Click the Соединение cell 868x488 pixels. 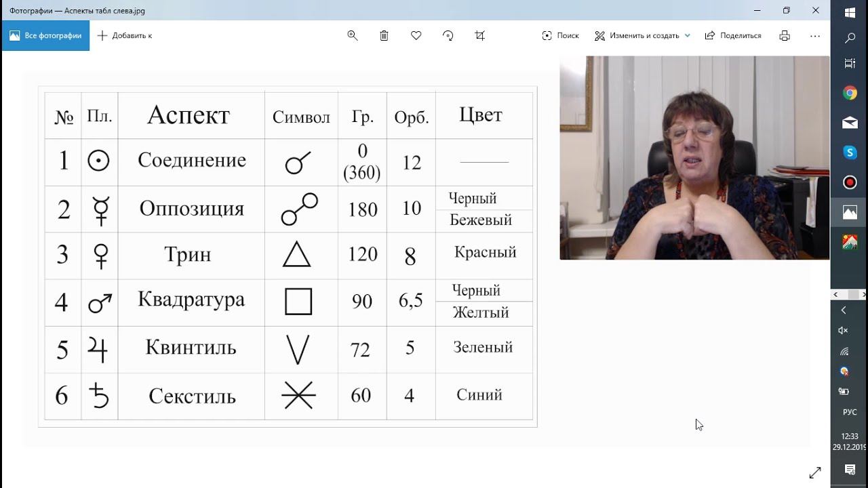coord(192,161)
